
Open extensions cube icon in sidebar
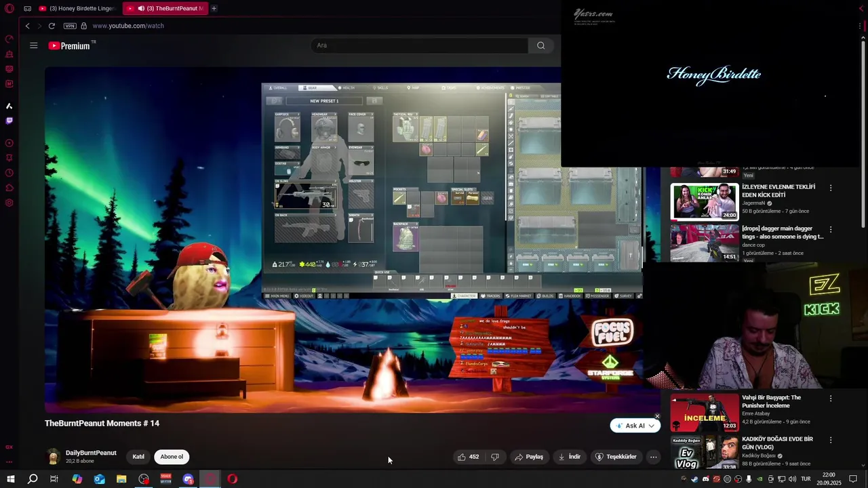point(9,188)
